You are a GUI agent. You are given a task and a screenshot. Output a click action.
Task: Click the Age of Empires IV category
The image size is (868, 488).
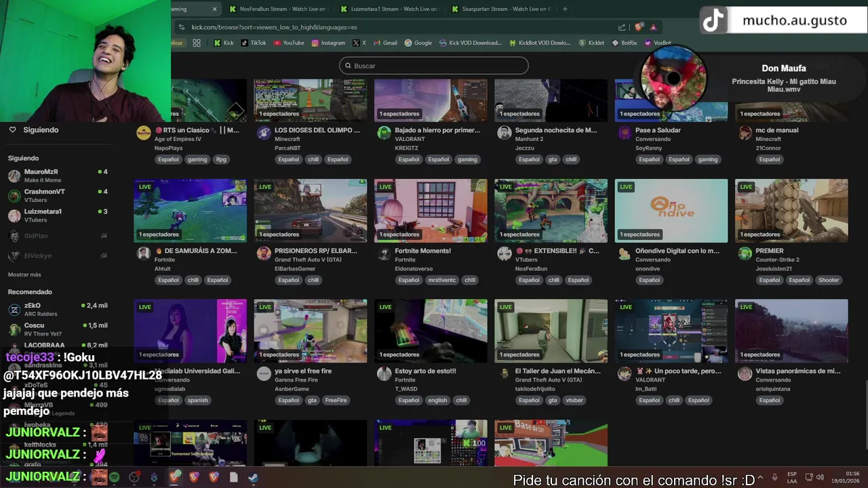[x=178, y=139]
